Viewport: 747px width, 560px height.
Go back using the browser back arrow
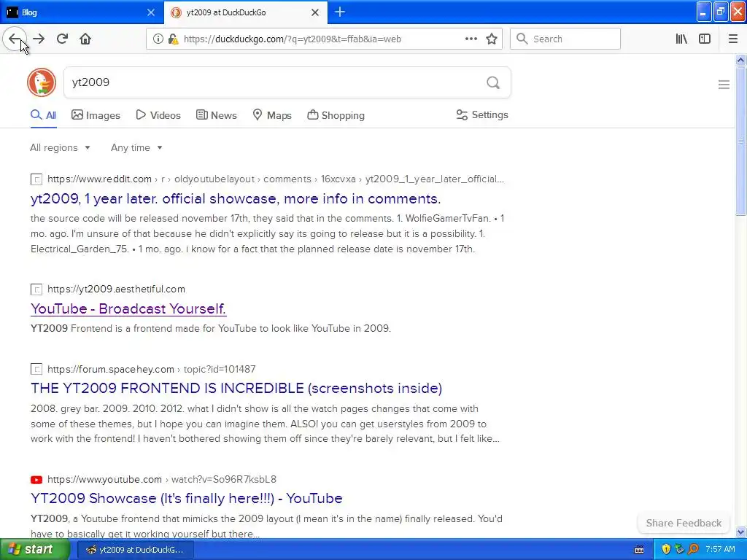click(15, 39)
